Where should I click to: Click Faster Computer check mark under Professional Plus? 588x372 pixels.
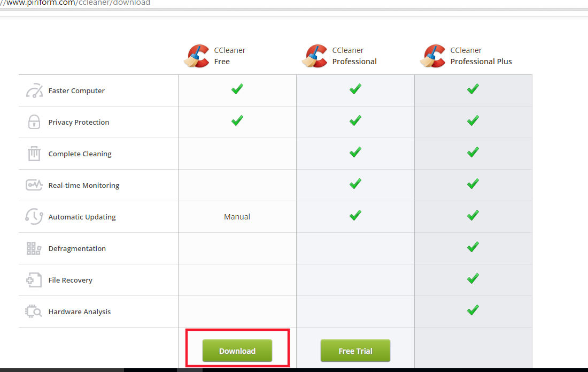pyautogui.click(x=473, y=89)
